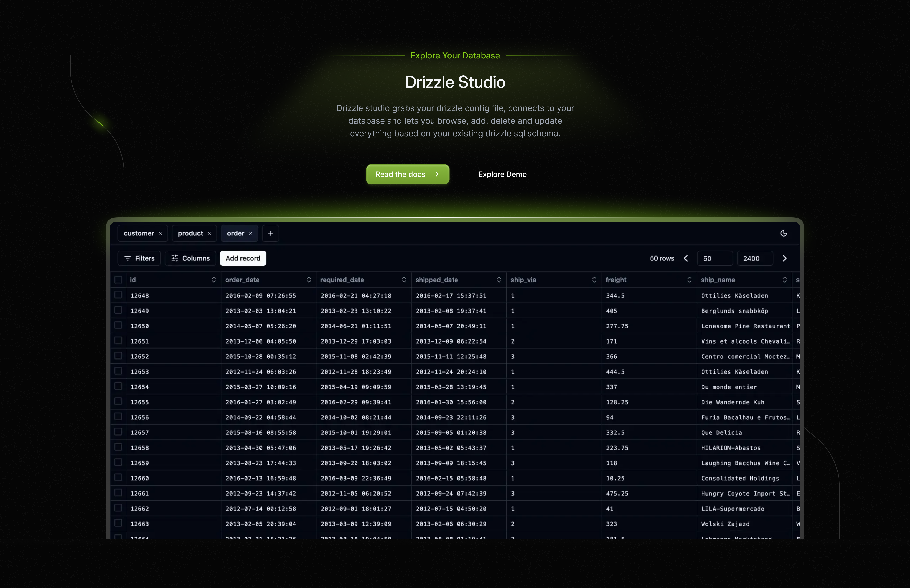Check the row with id 12656
Image resolution: width=910 pixels, height=588 pixels.
(x=118, y=417)
